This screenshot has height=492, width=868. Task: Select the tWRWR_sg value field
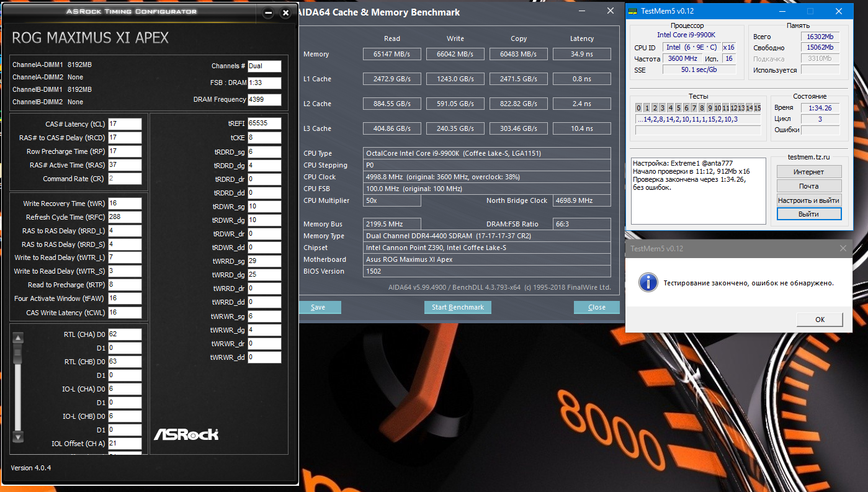coord(264,316)
